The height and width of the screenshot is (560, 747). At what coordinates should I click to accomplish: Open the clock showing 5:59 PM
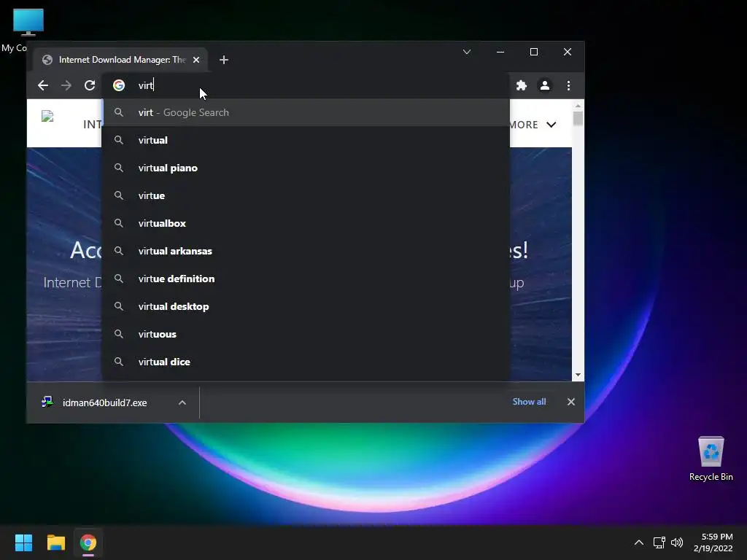(x=713, y=542)
